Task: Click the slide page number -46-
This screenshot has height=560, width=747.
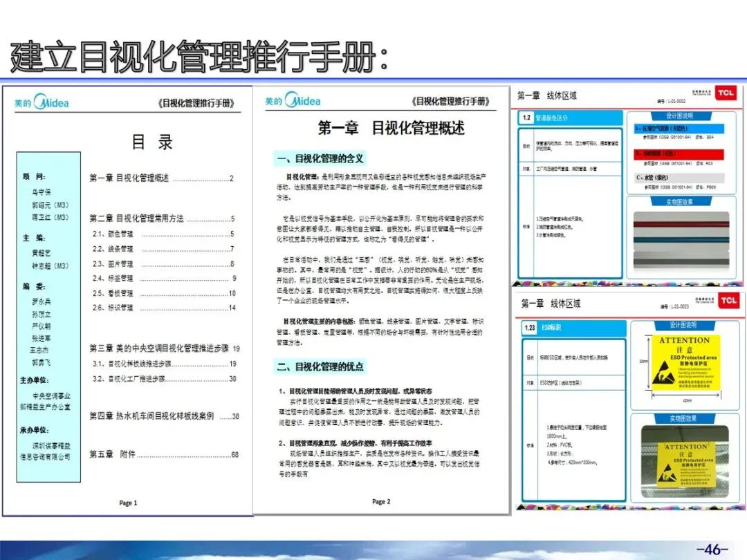Action: [712, 549]
